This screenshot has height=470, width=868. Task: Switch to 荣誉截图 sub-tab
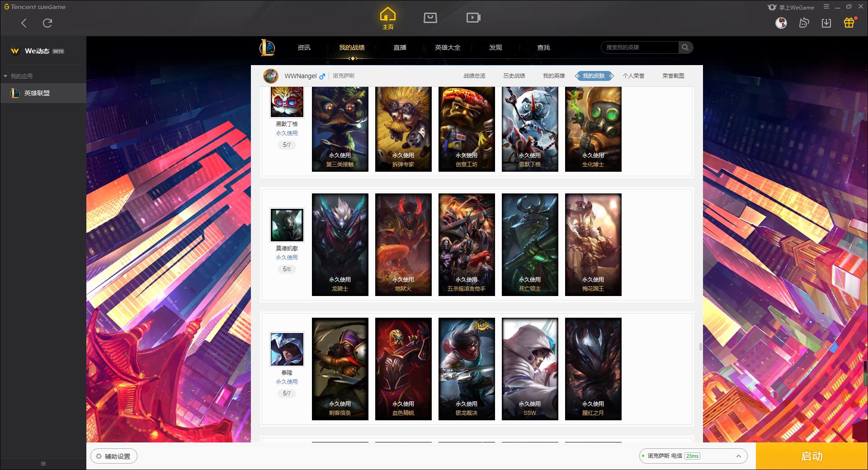(673, 76)
